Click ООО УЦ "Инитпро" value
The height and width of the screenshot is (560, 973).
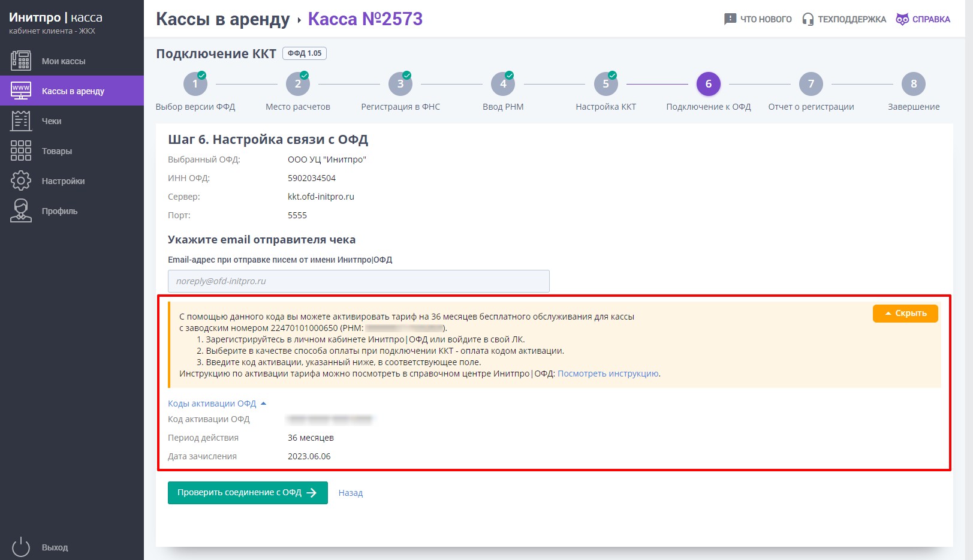point(327,159)
